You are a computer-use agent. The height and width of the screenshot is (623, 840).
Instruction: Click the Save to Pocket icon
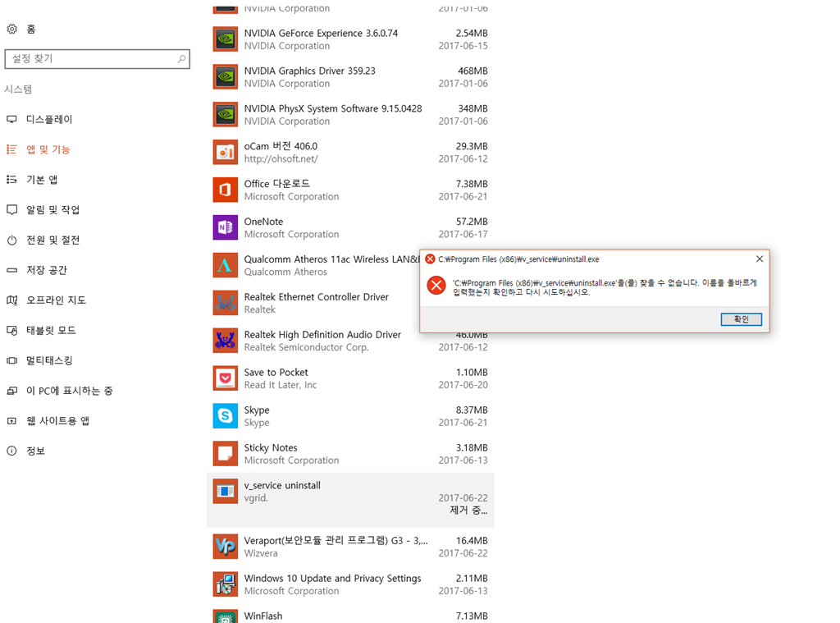click(x=225, y=378)
